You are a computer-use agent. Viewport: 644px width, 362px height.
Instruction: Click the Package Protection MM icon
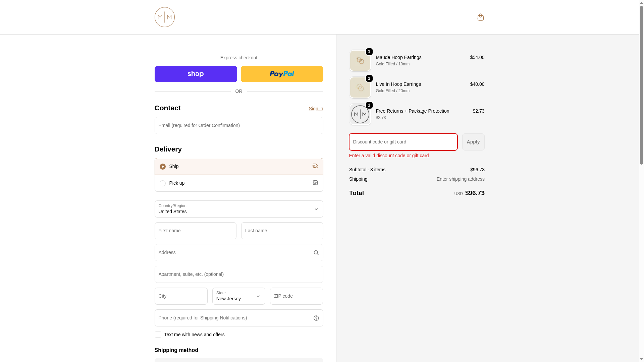tap(360, 114)
